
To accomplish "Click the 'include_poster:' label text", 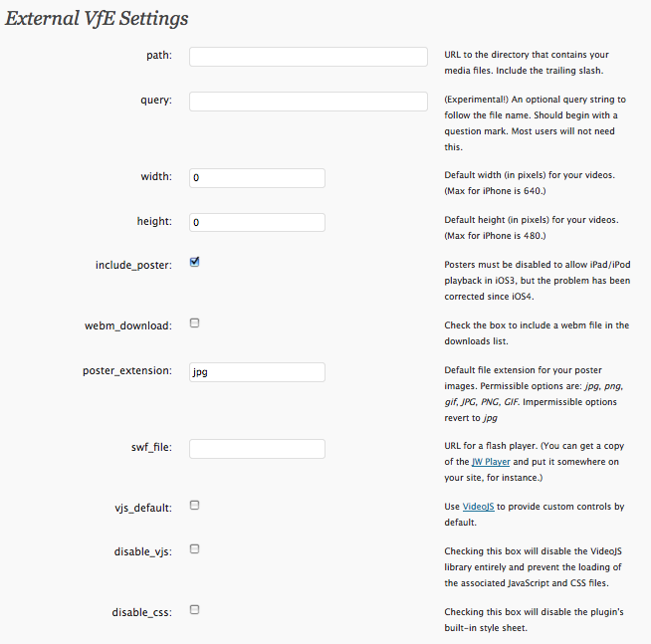I will (133, 266).
